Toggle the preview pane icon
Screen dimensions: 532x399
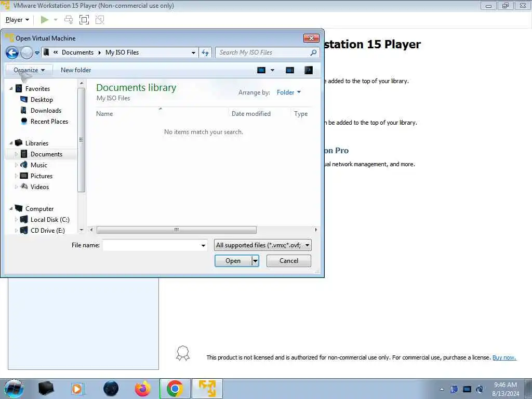(x=290, y=70)
